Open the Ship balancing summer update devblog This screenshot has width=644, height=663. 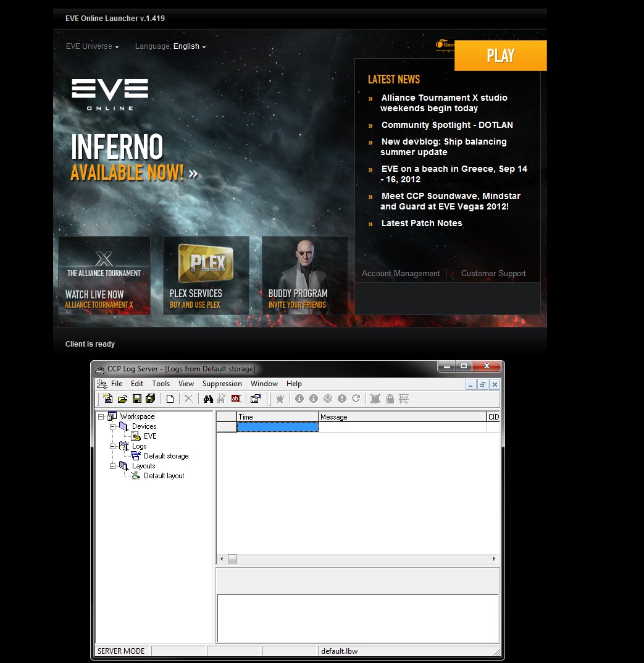click(x=443, y=146)
